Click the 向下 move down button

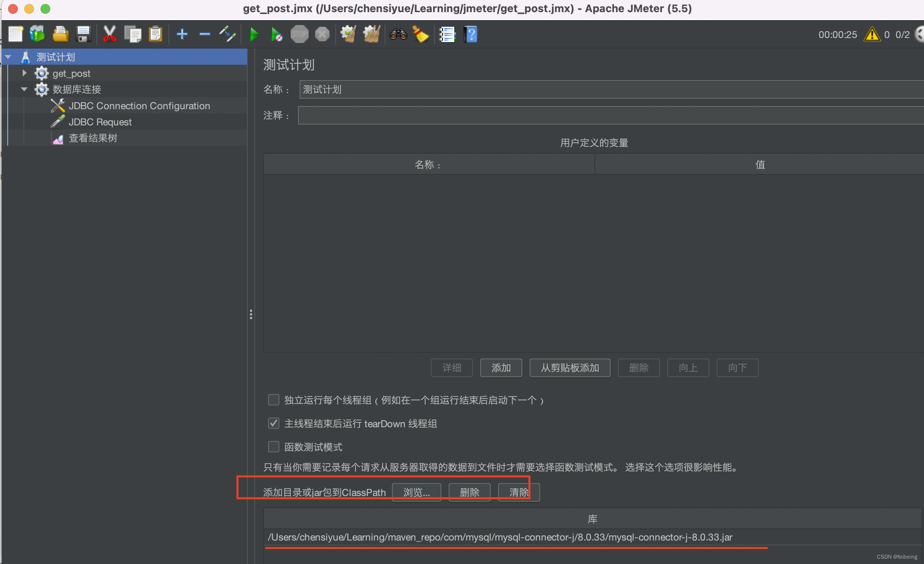pyautogui.click(x=737, y=368)
